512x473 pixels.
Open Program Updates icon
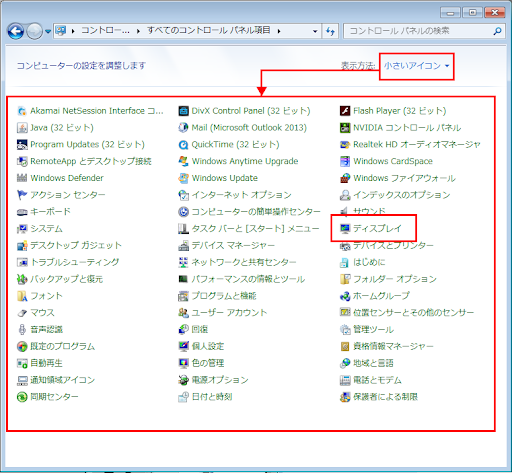(22, 144)
